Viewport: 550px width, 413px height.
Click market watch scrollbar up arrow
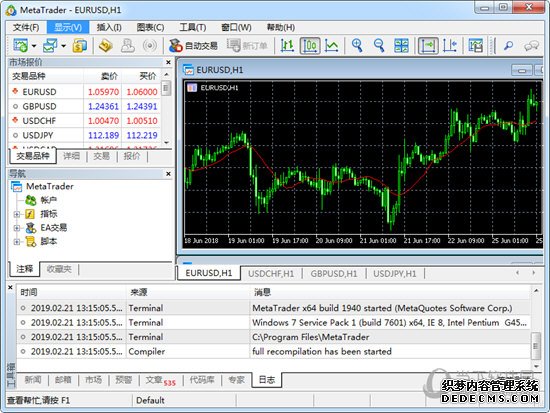pyautogui.click(x=166, y=74)
